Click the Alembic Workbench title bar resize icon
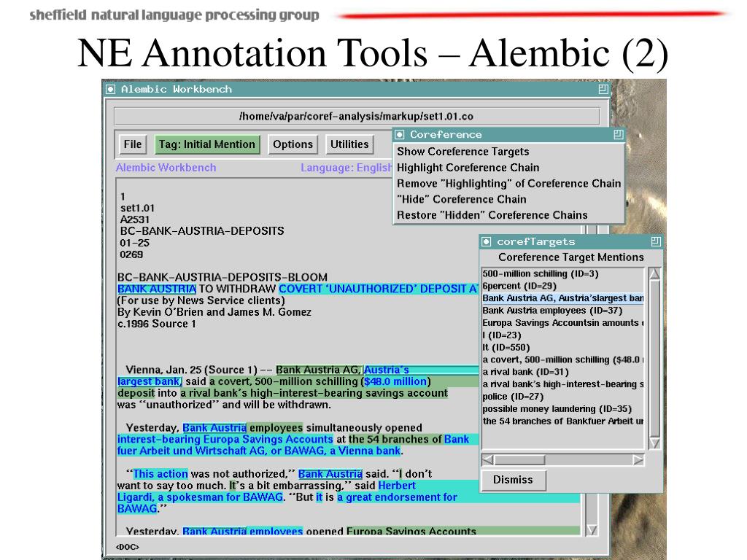This screenshot has height=560, width=747. 603,89
